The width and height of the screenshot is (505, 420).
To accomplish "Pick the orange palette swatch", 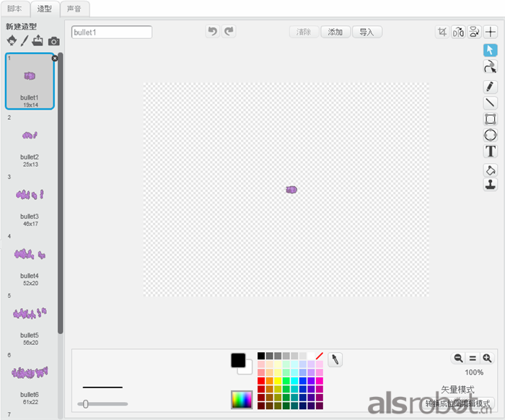I will (270, 381).
